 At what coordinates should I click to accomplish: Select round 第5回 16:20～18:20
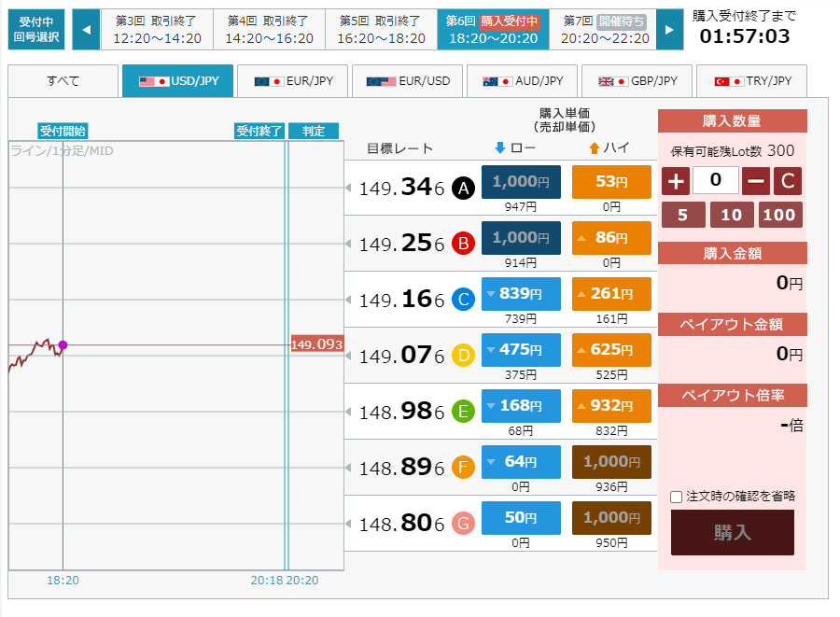coord(381,30)
